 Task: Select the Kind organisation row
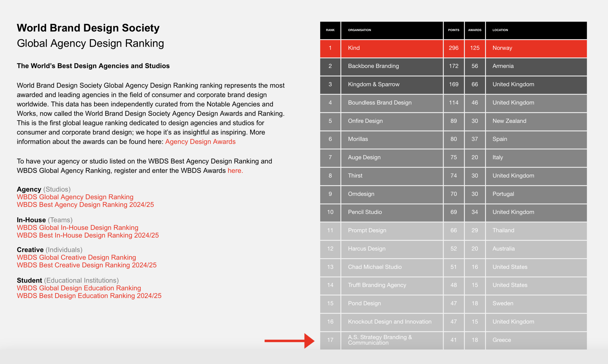(x=453, y=48)
